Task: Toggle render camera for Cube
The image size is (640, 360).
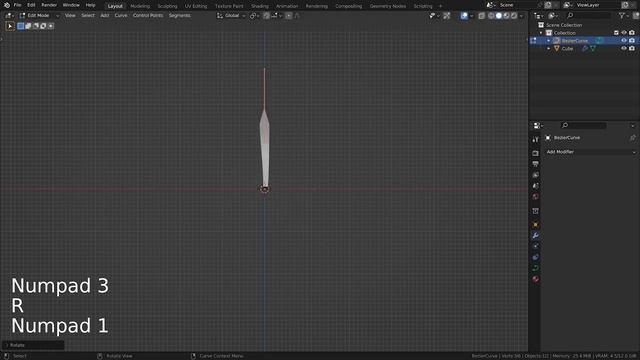Action: tap(632, 48)
